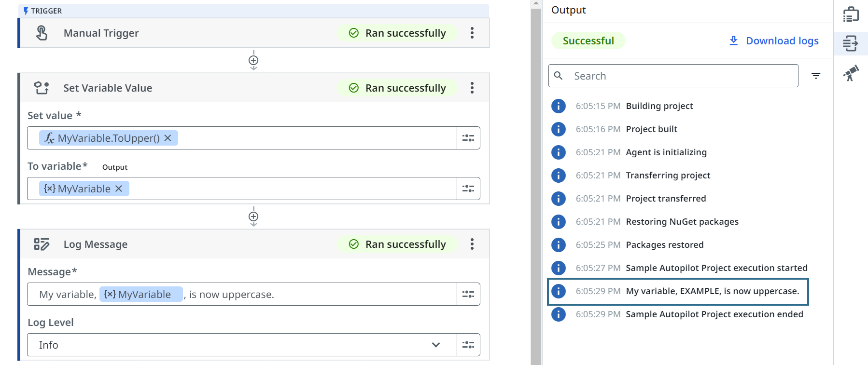Click the output filter icon
Image resolution: width=868 pixels, height=365 pixels.
[816, 76]
